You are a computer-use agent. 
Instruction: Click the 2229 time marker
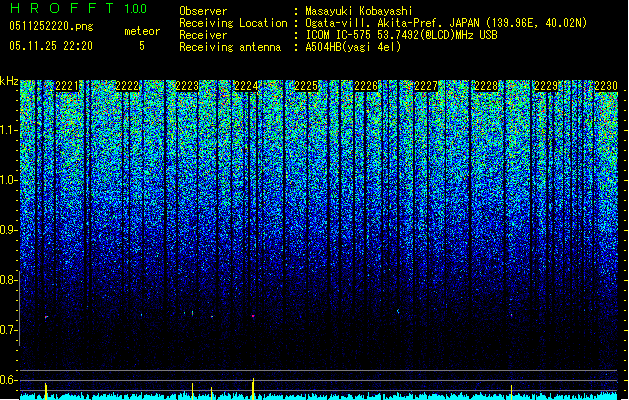[546, 86]
